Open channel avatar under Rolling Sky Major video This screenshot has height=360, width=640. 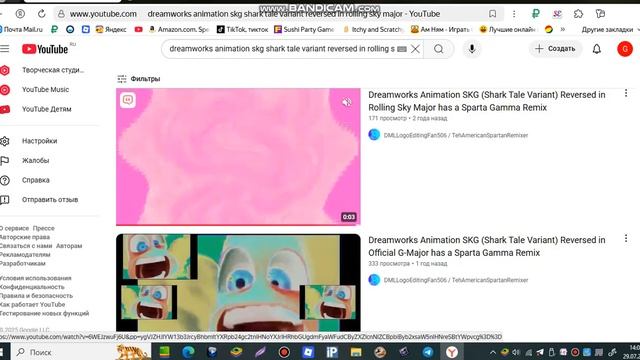[374, 135]
